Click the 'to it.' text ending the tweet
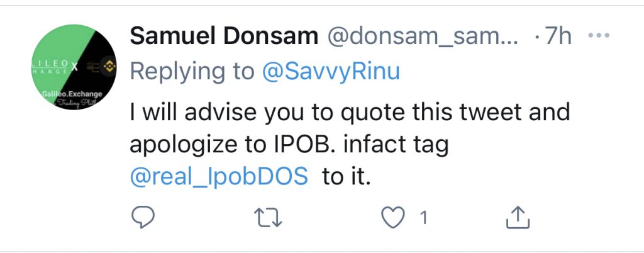Screen dimensions: 644x253 347,177
